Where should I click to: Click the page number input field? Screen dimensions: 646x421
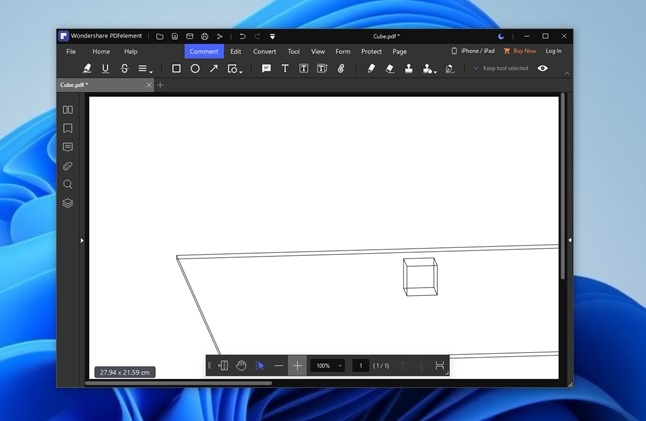click(360, 366)
